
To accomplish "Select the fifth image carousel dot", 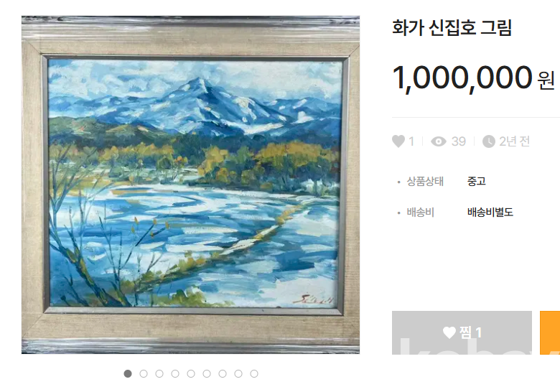I will (x=191, y=373).
